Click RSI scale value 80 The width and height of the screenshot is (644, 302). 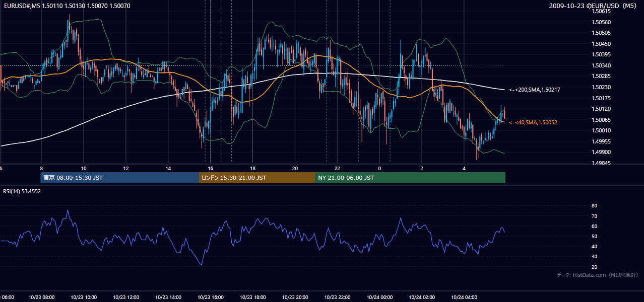coord(594,206)
